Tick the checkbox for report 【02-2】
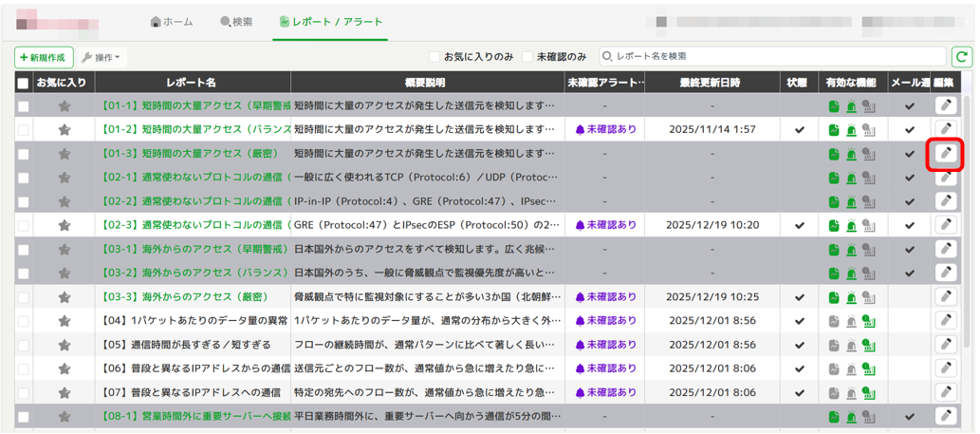Screen dimensions: 980x434 tap(23, 202)
